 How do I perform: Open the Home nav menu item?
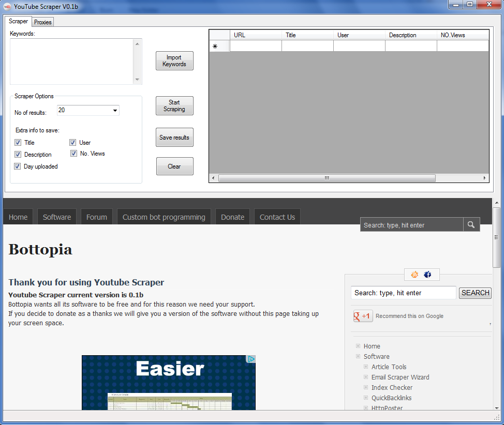[x=18, y=217]
